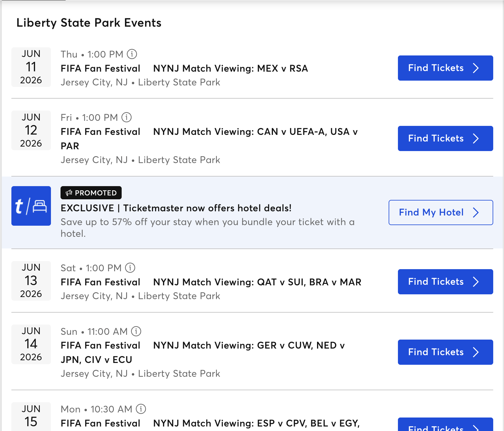Open the info icon for the June 12 event

127,117
